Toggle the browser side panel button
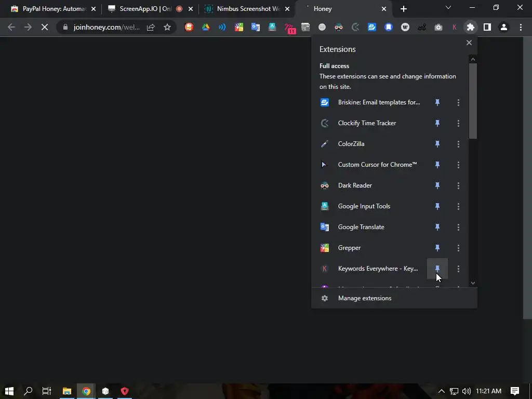Image resolution: width=532 pixels, height=399 pixels. (x=487, y=27)
